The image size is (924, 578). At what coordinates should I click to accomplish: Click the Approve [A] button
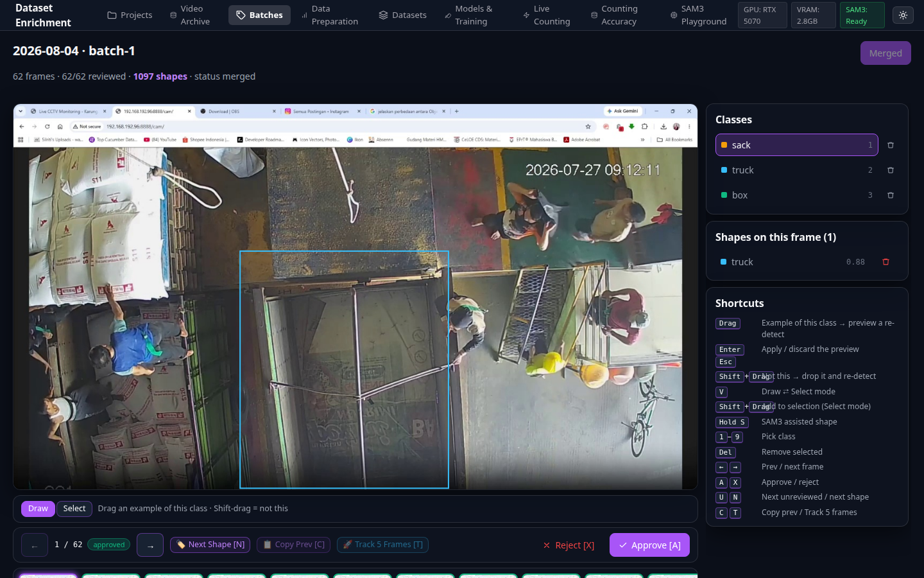(649, 545)
